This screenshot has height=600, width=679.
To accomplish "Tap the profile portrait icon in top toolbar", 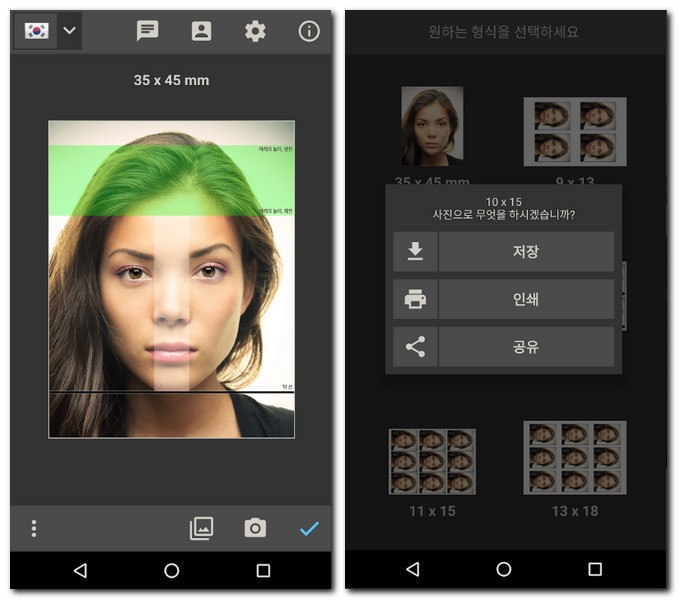I will click(202, 31).
